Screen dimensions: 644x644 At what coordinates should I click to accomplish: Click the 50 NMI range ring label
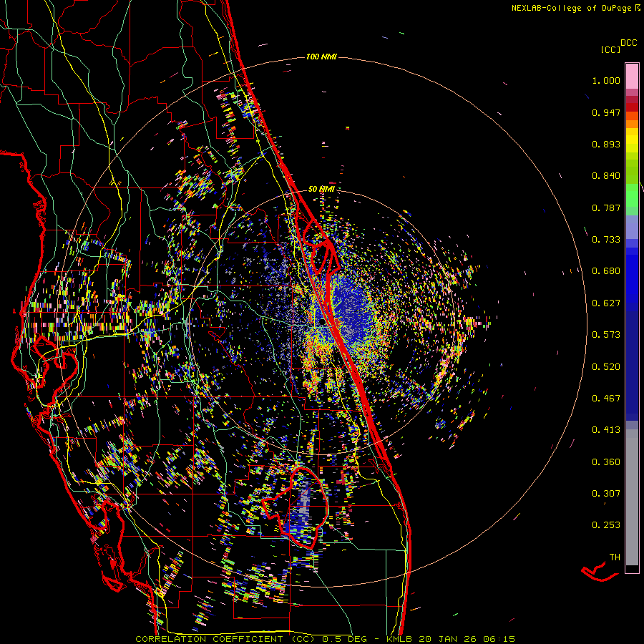coord(321,189)
